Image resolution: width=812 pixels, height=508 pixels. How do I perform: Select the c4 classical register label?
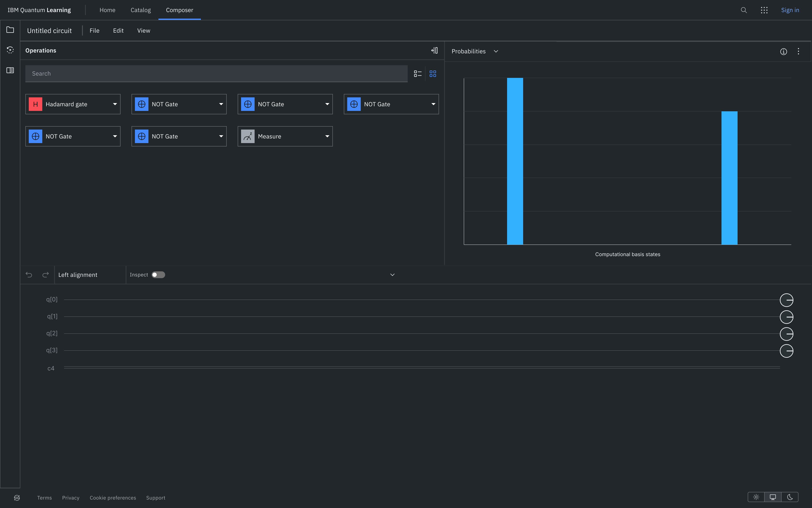51,368
